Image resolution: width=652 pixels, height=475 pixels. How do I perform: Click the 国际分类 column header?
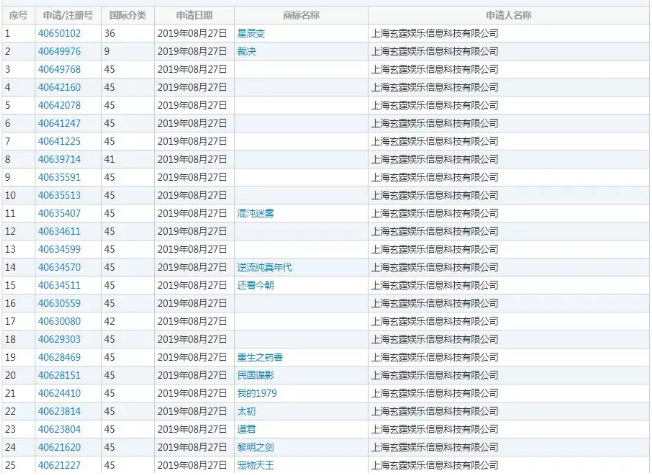[127, 15]
